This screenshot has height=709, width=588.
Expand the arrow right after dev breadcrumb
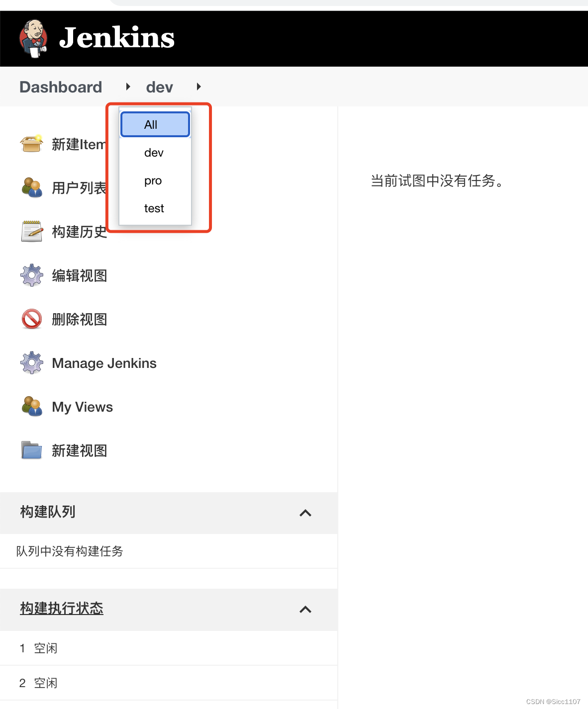pos(198,87)
